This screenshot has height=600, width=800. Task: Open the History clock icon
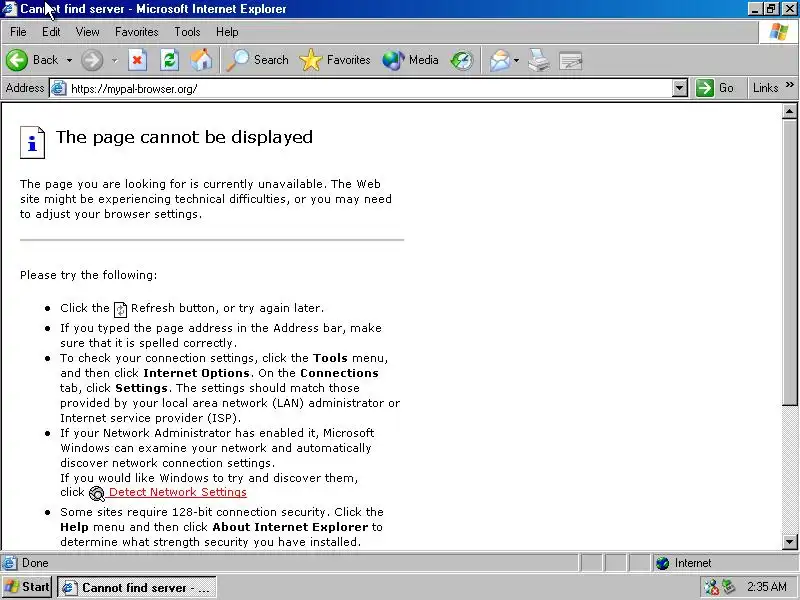(462, 60)
